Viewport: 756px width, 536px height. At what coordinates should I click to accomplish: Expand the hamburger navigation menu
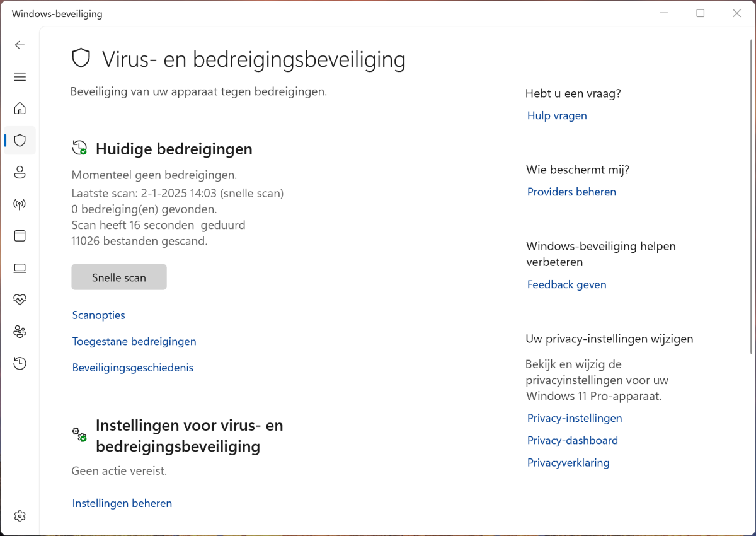(x=20, y=77)
